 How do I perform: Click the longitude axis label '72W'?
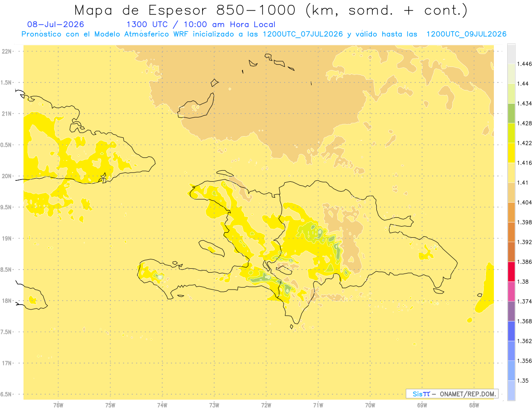tap(266, 405)
